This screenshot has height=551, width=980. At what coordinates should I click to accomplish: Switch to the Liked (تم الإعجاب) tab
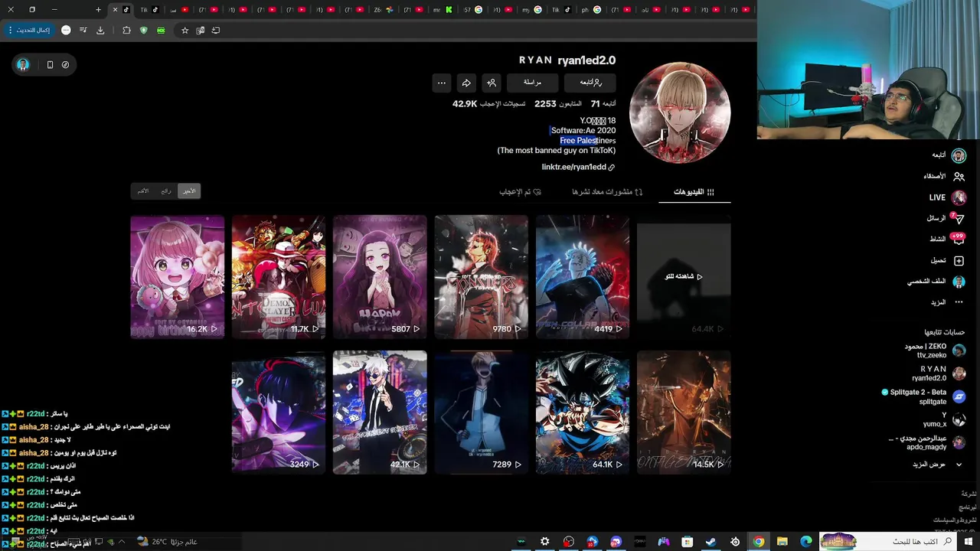pos(521,192)
